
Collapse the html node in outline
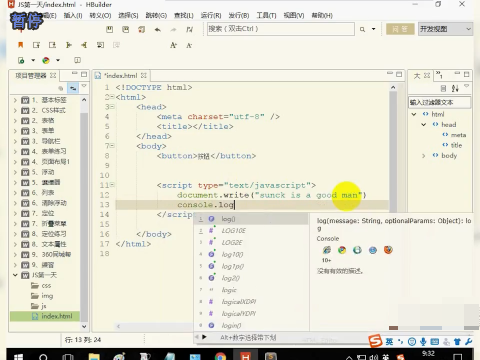[414, 114]
